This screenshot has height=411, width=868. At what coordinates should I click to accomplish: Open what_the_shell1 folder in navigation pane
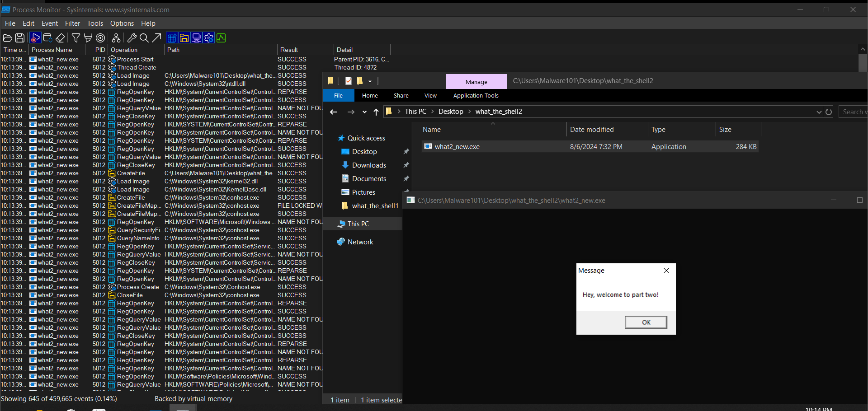[x=375, y=206]
